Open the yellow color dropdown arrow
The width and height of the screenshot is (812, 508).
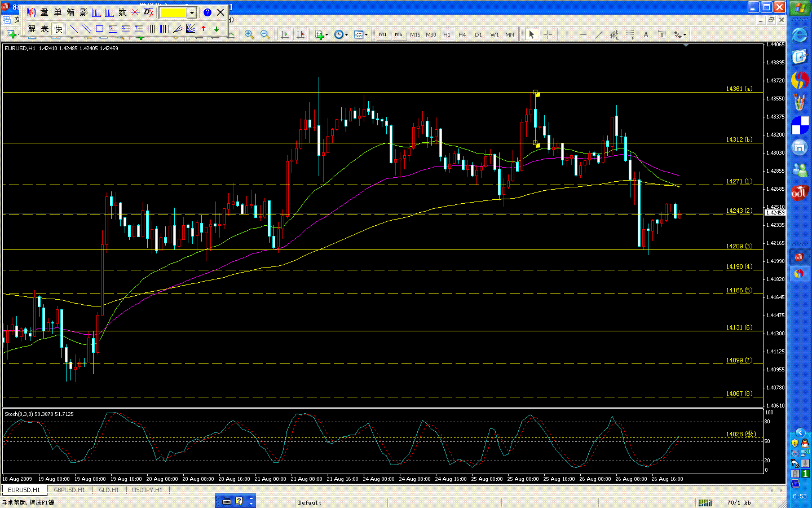(192, 12)
